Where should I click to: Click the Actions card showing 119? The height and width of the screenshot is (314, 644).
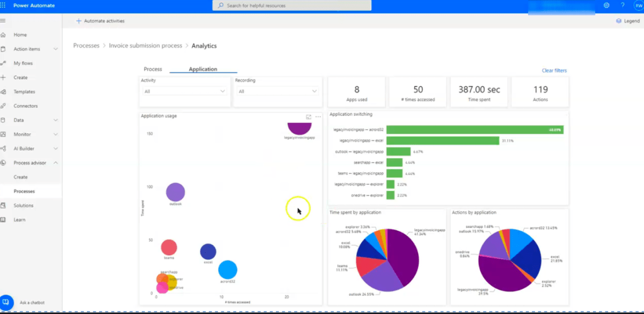point(540,93)
